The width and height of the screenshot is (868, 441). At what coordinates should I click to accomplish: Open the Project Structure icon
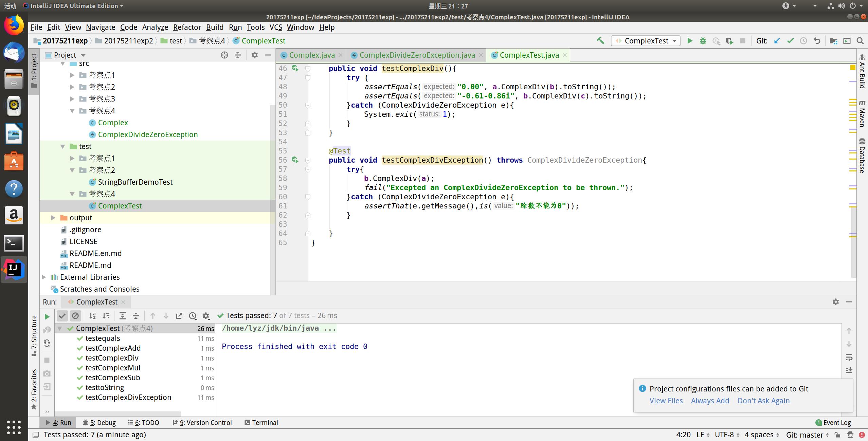833,41
